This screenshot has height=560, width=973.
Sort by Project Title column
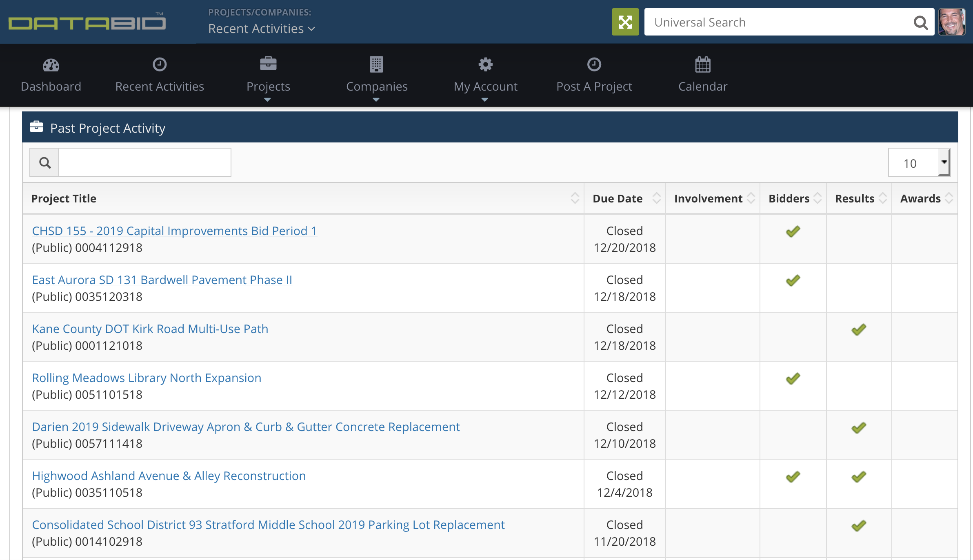point(303,198)
